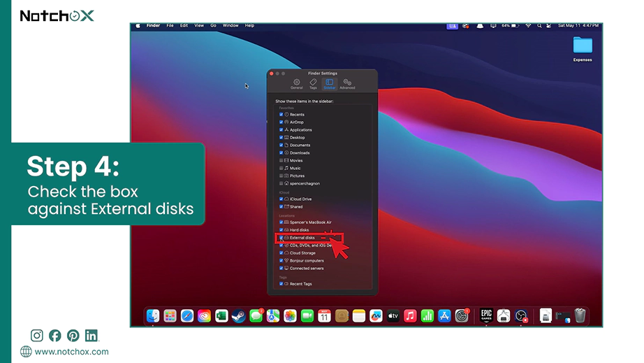This screenshot has height=363, width=644.
Task: Toggle the Cloud Storage checkbox
Action: [x=281, y=253]
